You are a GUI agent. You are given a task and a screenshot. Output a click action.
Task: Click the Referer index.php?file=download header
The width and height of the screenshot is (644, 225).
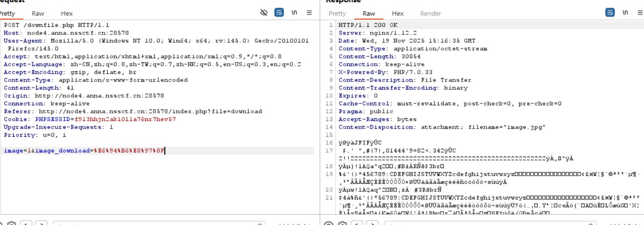click(133, 111)
